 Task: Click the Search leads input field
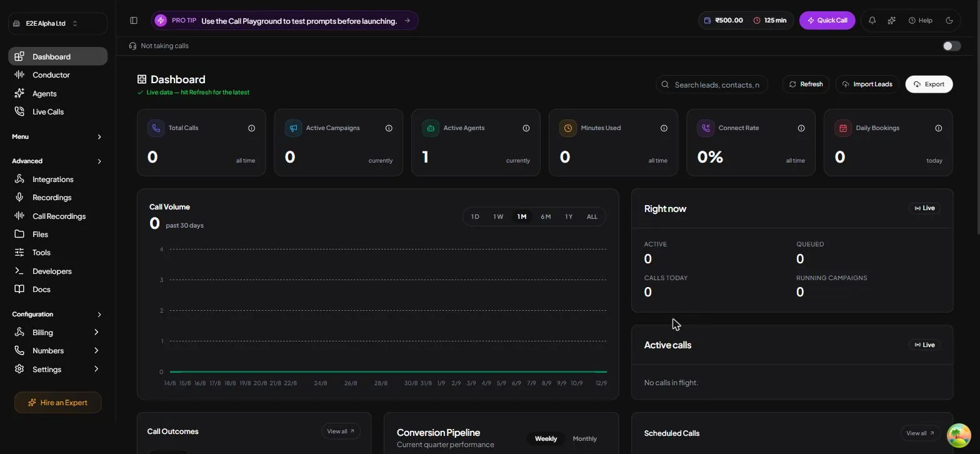pyautogui.click(x=712, y=84)
